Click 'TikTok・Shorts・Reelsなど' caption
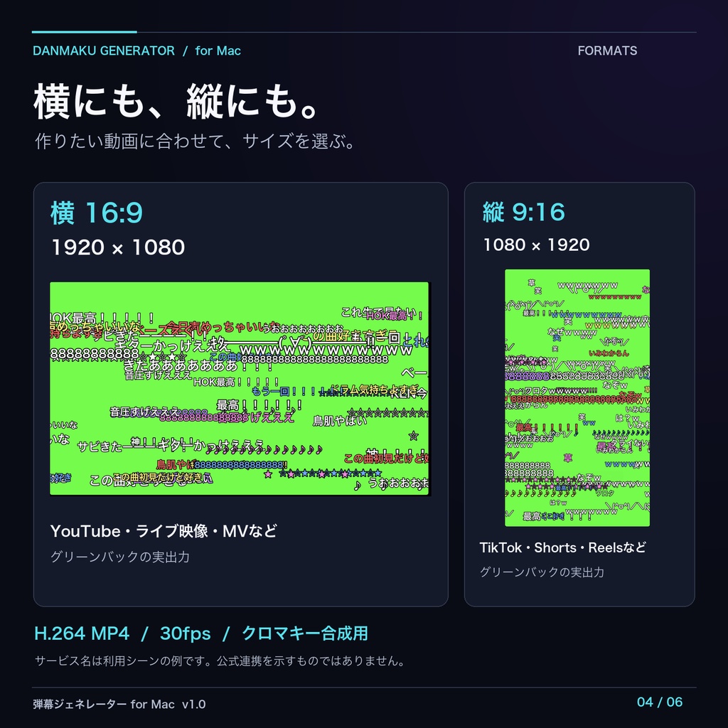The width and height of the screenshot is (728, 728). click(562, 547)
